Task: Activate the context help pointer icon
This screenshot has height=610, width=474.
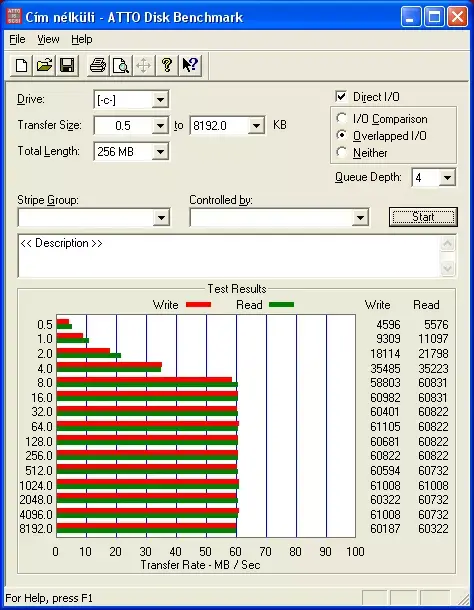Action: tap(190, 65)
